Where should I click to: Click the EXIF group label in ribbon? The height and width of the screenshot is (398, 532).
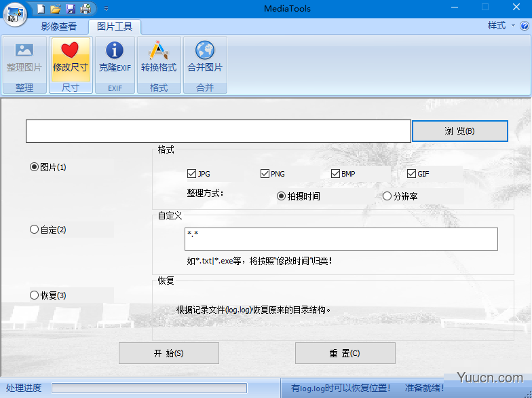[x=115, y=88]
